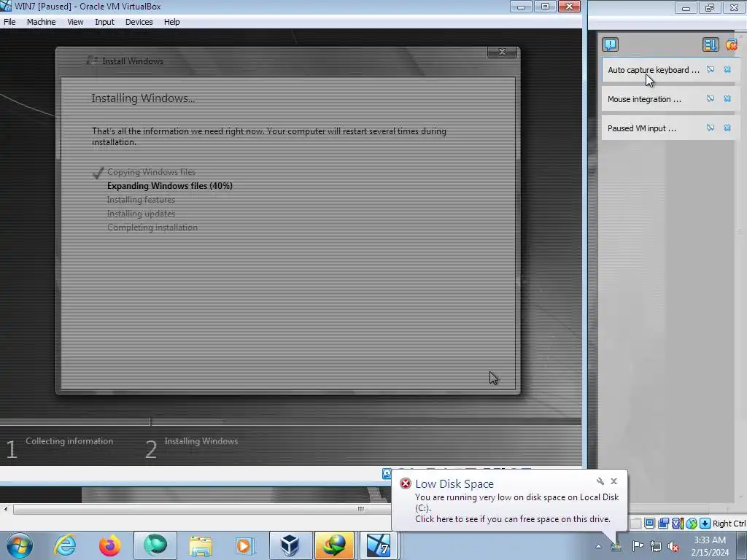Launch Firefox from the taskbar

[x=110, y=545]
